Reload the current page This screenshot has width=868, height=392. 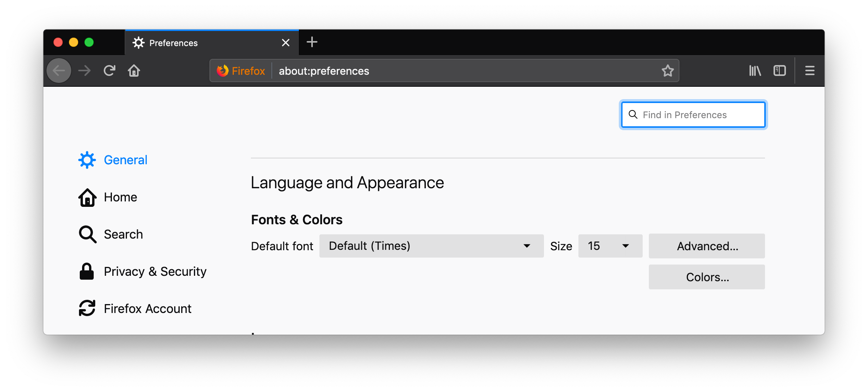(x=110, y=71)
